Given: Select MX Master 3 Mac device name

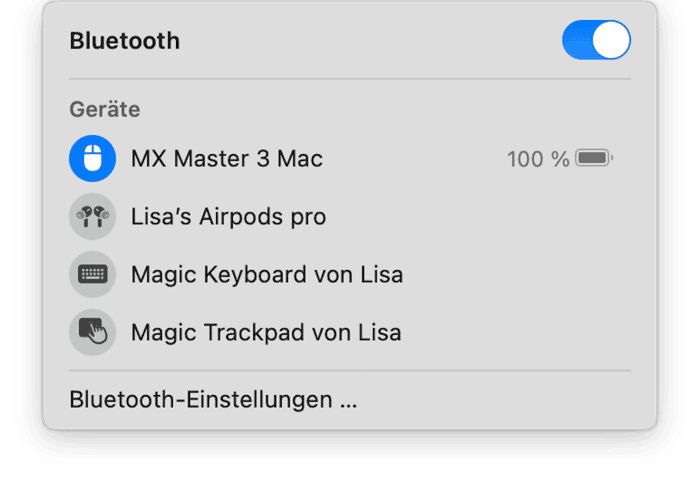Looking at the screenshot, I should [227, 159].
